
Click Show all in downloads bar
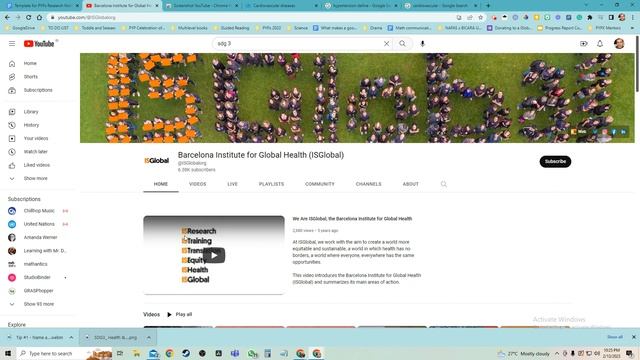[615, 337]
